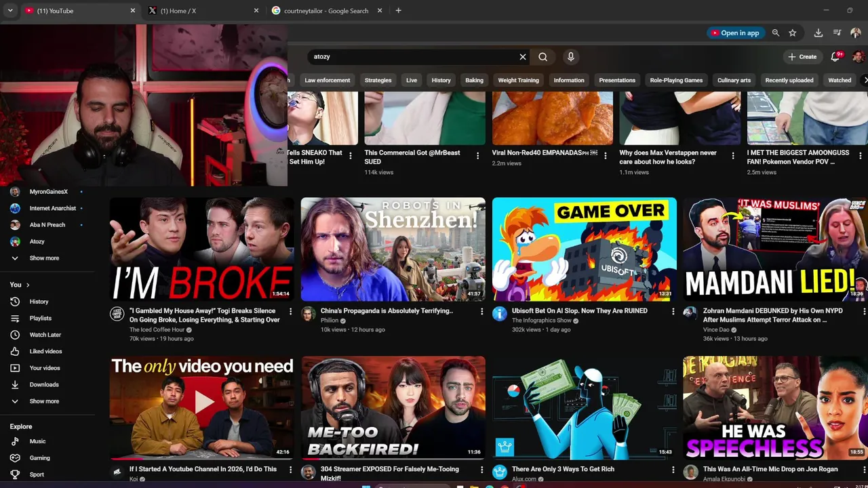Clear the search box text

pos(523,57)
